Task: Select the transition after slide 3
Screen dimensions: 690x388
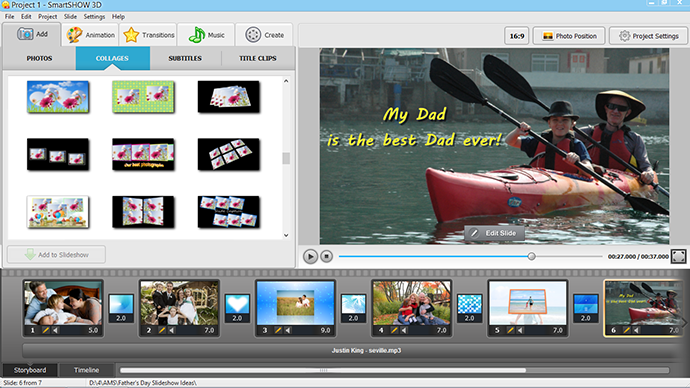Action: tap(353, 308)
